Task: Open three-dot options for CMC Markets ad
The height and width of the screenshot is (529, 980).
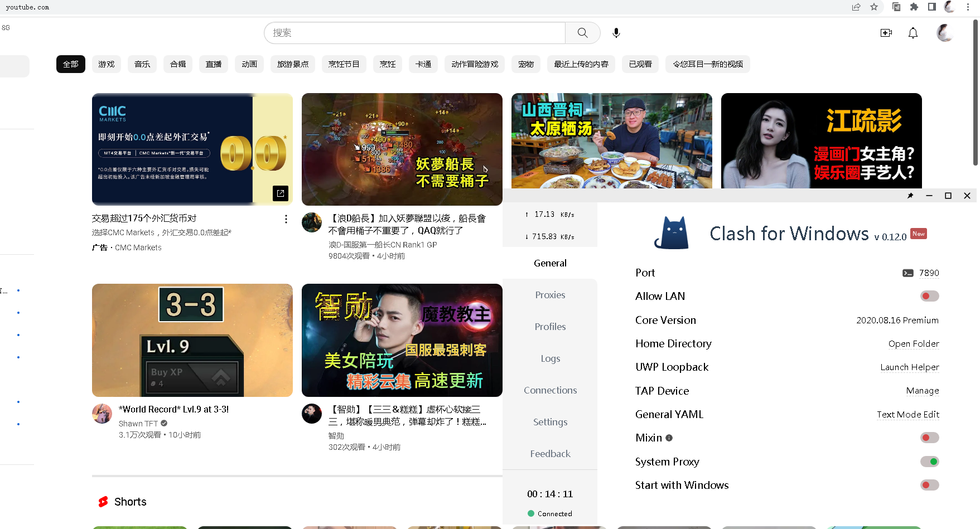Action: click(286, 219)
